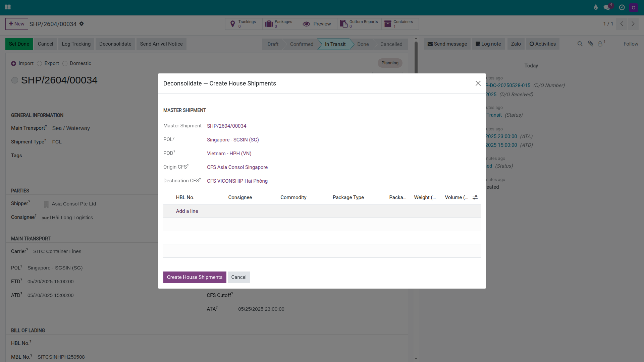This screenshot has height=362, width=644.
Task: Go to previous record arrow
Action: click(x=622, y=24)
